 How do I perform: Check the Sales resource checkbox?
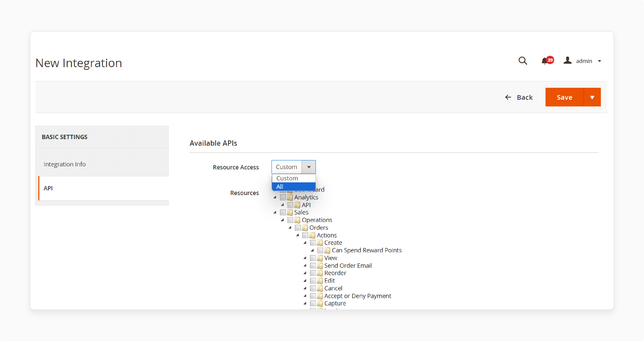tap(283, 212)
